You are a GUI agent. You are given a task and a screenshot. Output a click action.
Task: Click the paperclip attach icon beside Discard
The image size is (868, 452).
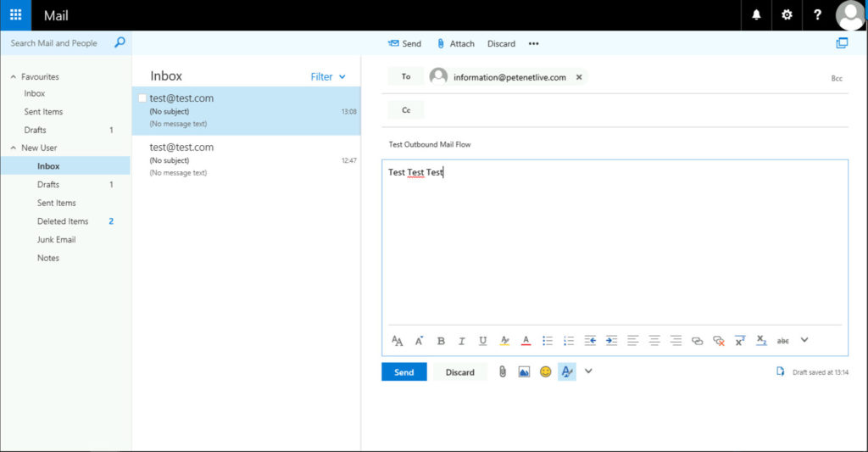(x=502, y=371)
